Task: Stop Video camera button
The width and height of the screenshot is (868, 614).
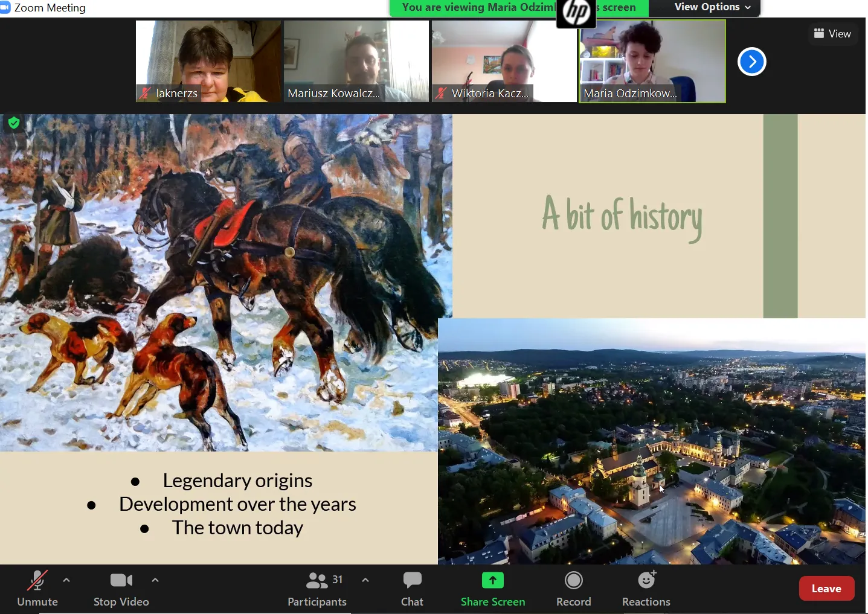Action: (121, 589)
